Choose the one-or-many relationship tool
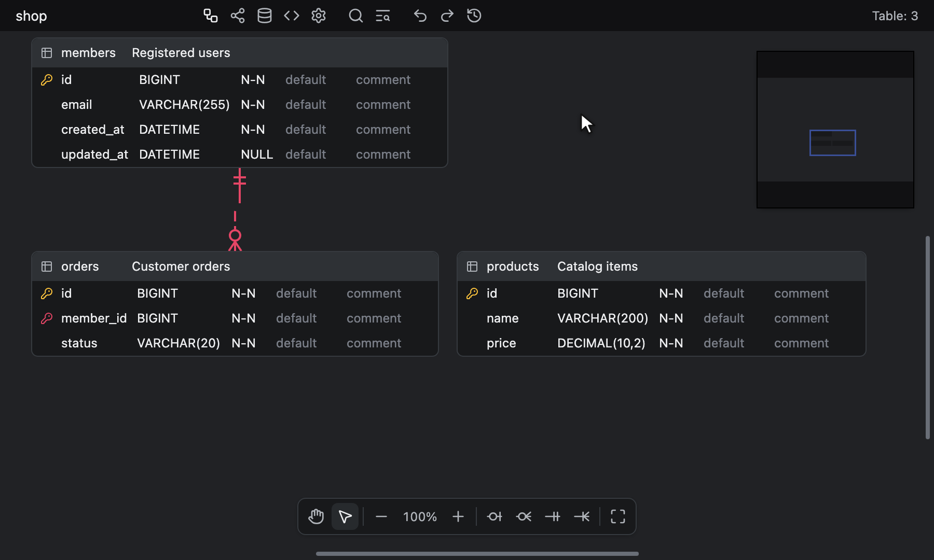Screen dimensions: 934x560 pos(582,516)
